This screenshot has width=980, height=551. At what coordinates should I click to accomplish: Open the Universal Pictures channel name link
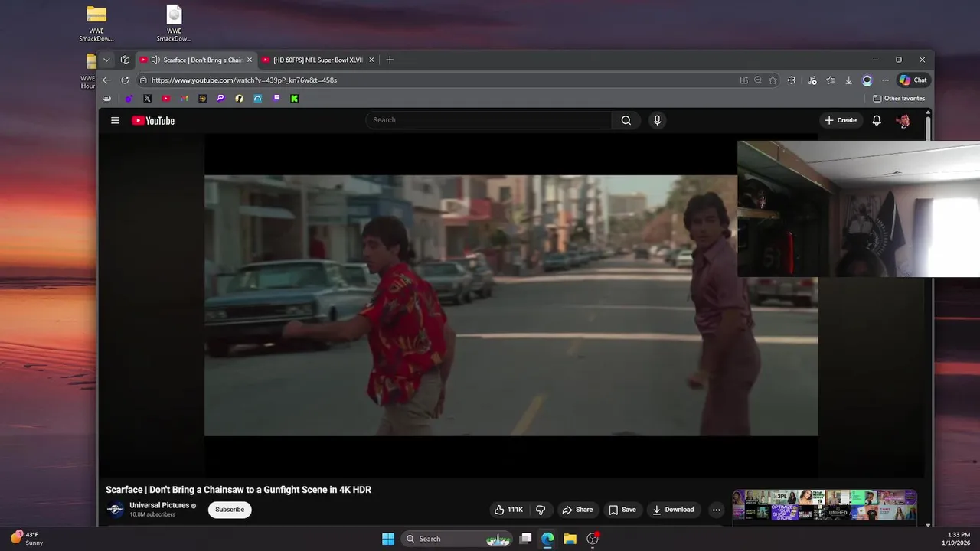(x=159, y=505)
